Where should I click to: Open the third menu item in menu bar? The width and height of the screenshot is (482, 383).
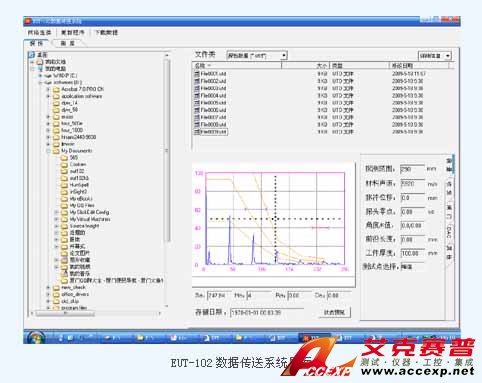click(x=107, y=32)
